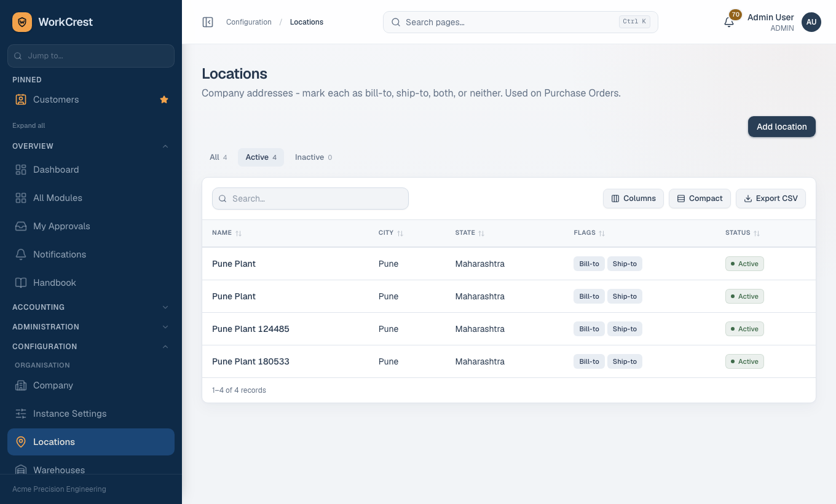
Task: Toggle the sidebar collapse icon
Action: [208, 22]
